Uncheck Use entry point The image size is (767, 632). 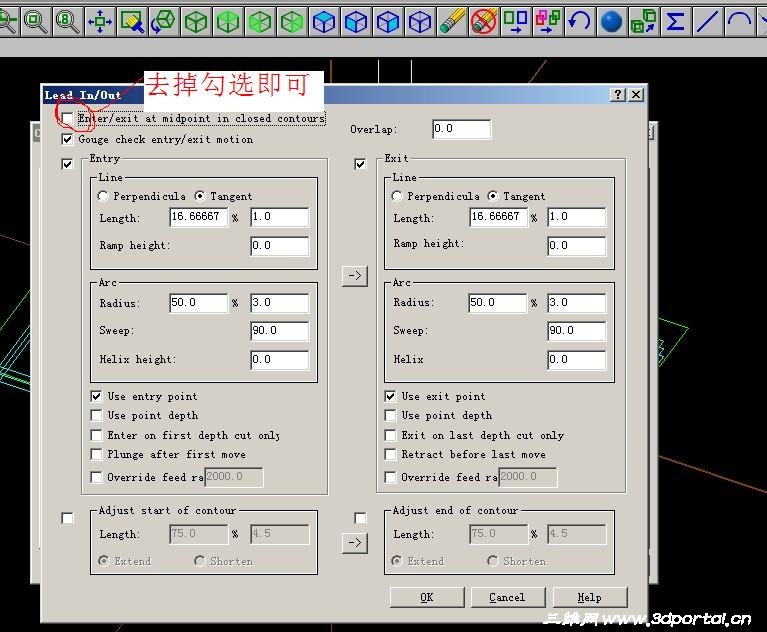click(x=97, y=396)
